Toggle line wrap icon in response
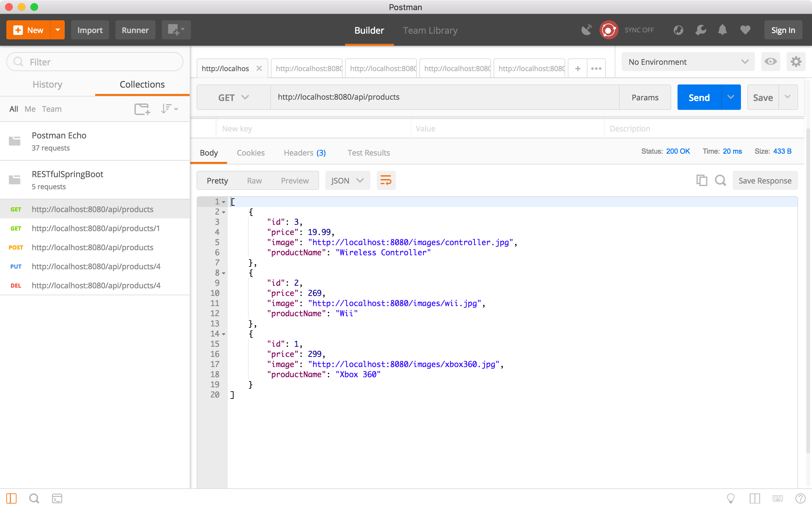812x508 pixels. 386,180
